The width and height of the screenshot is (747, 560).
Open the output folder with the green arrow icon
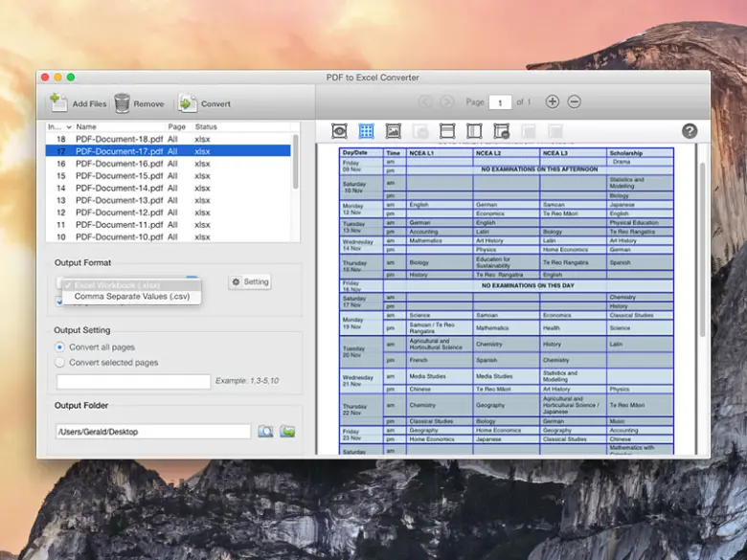click(x=287, y=432)
